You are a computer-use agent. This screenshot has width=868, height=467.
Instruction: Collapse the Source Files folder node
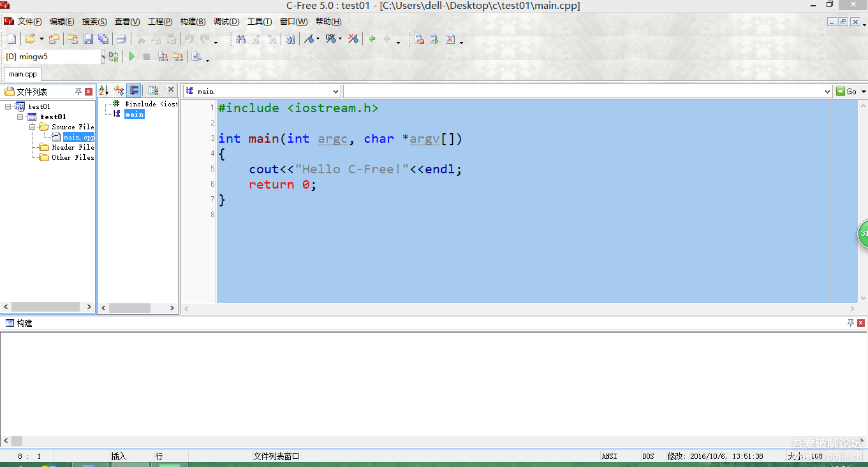33,127
